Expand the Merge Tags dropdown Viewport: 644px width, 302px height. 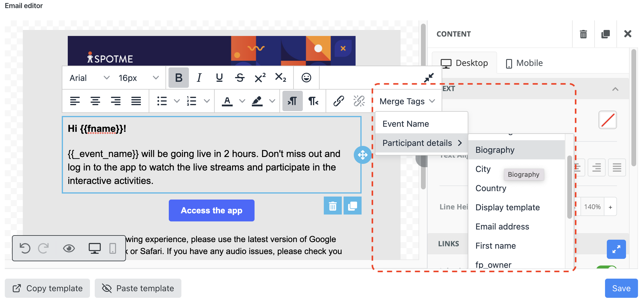point(407,101)
